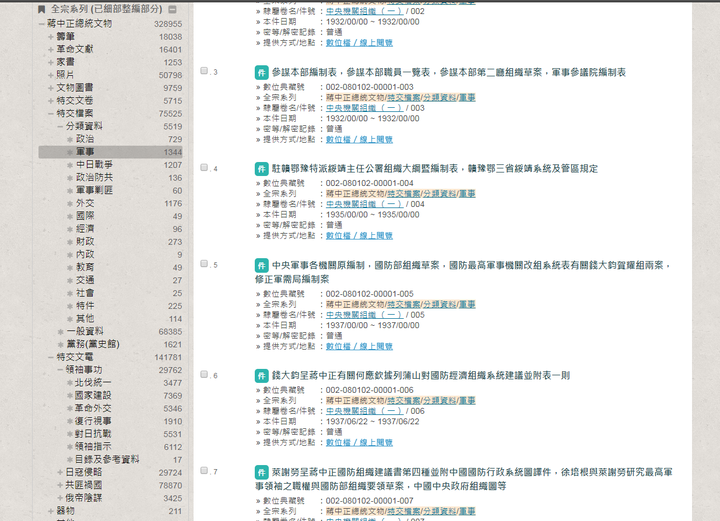Expand the 器物 tree node
This screenshot has width=720, height=521.
pyautogui.click(x=51, y=511)
